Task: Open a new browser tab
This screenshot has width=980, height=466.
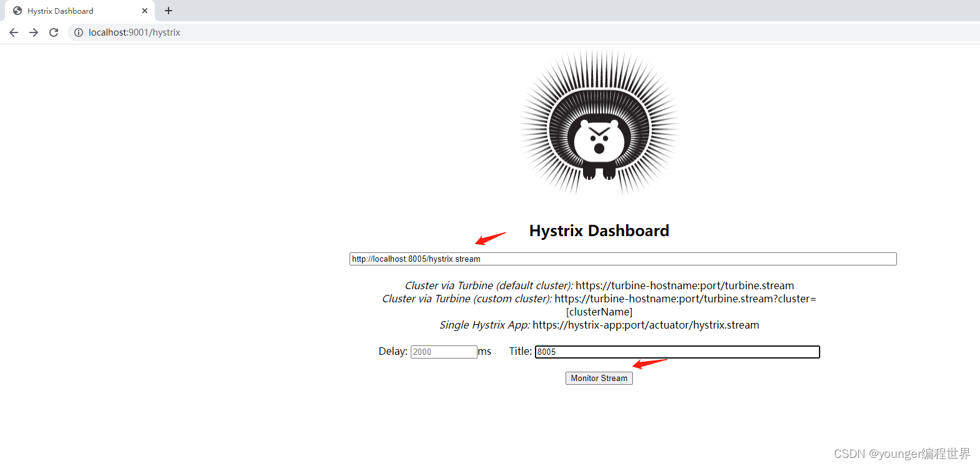Action: pyautogui.click(x=169, y=11)
